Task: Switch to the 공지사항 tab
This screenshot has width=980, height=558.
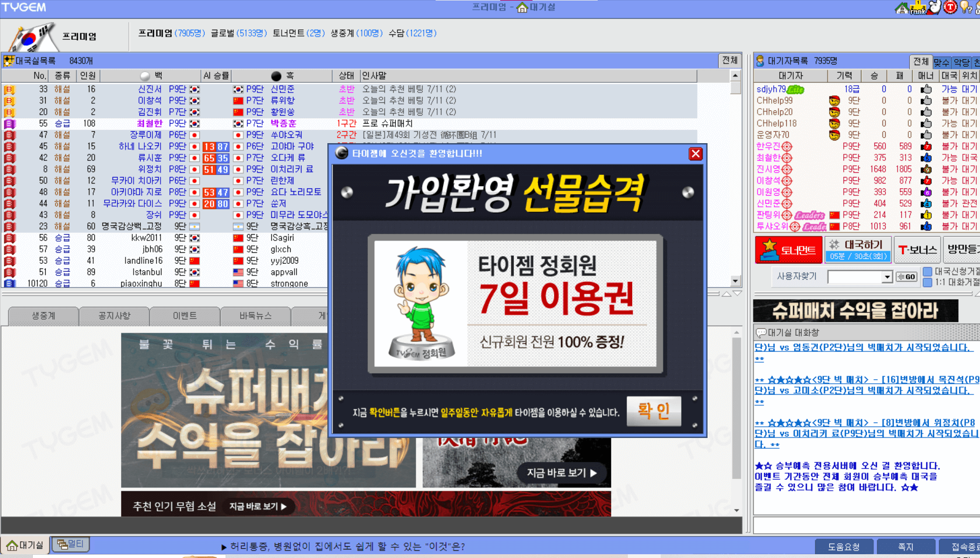Action: click(114, 316)
